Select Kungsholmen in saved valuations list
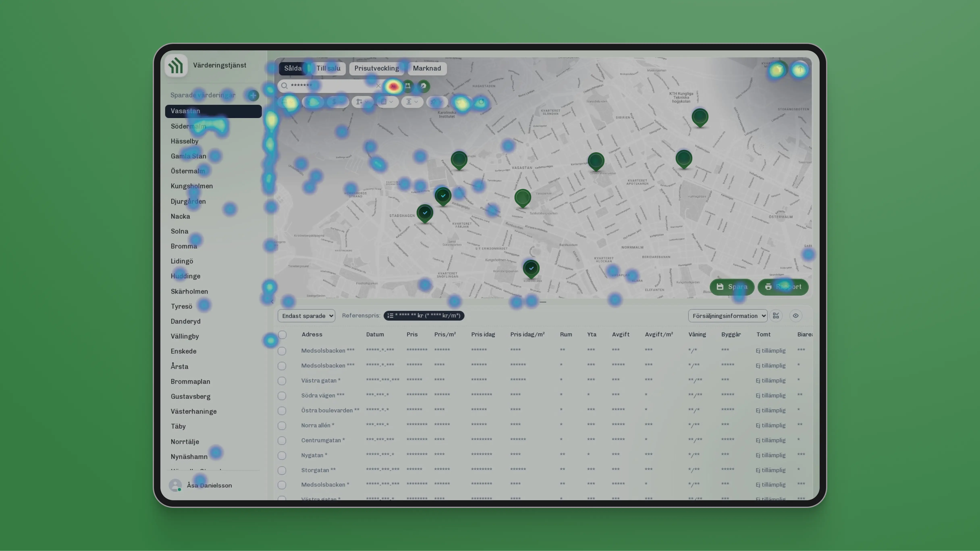This screenshot has width=980, height=551. 192,186
